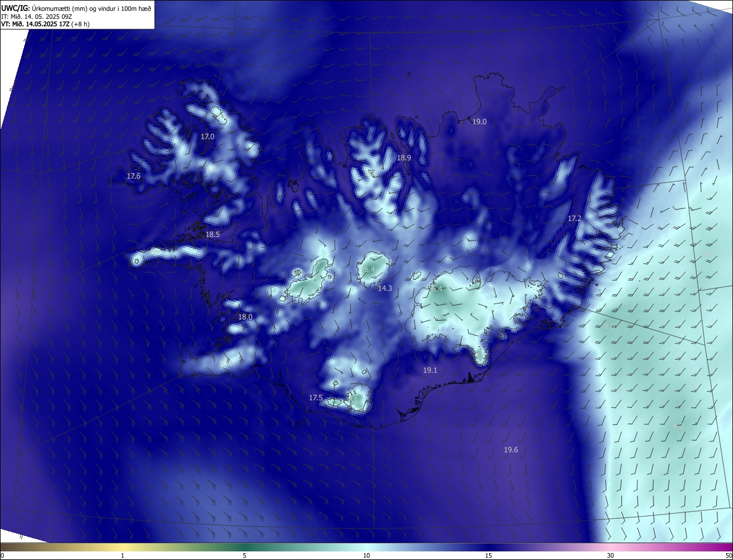Click the 18.5 value label
The width and height of the screenshot is (733, 560).
point(212,235)
